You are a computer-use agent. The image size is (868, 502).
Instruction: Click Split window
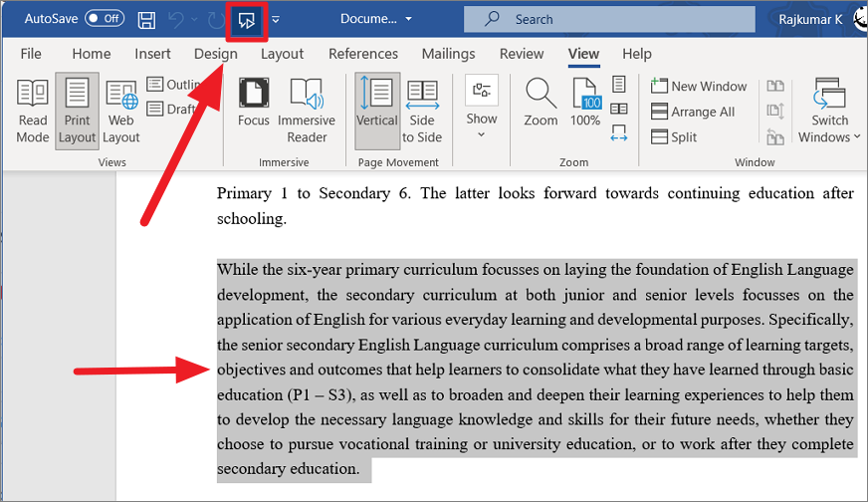(674, 136)
